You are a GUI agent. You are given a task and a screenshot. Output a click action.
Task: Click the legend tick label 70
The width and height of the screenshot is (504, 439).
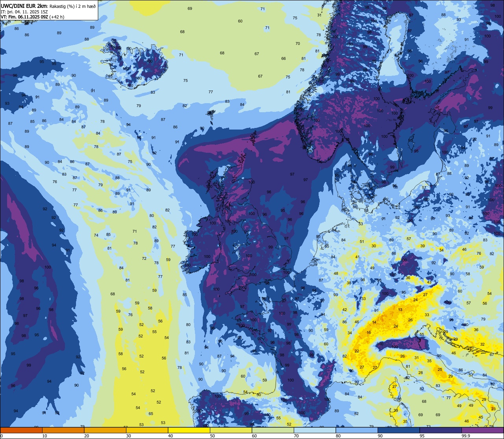(296, 436)
